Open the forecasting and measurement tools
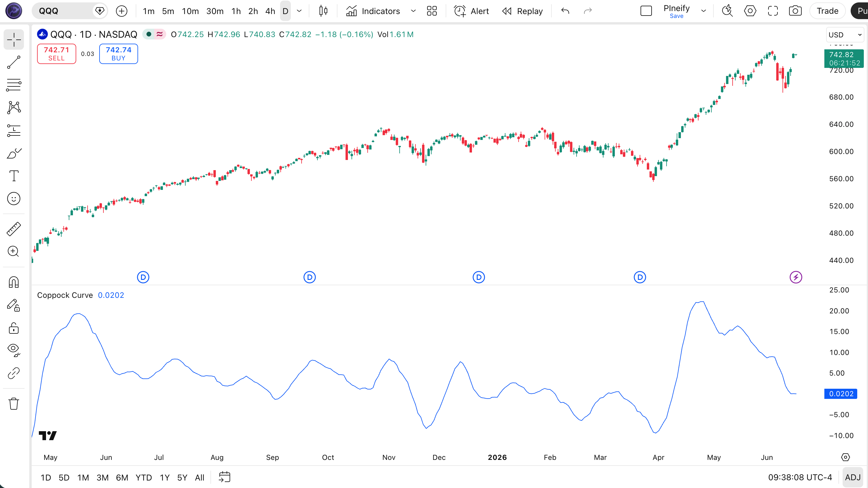The width and height of the screenshot is (868, 488). tap(14, 130)
